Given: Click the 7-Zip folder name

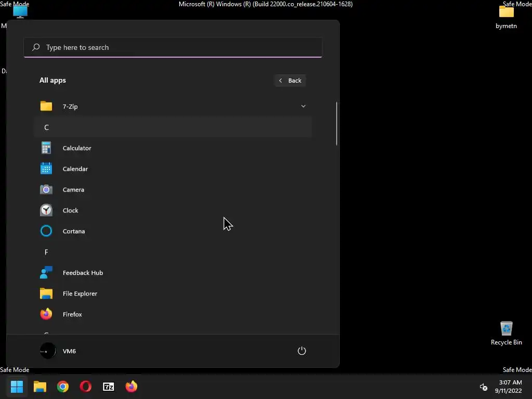Looking at the screenshot, I should coord(70,106).
